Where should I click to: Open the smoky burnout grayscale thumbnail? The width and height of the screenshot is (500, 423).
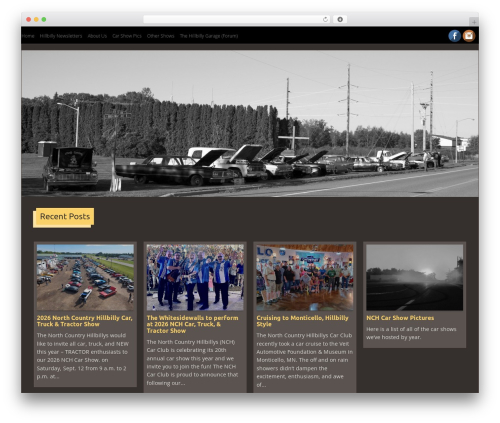point(414,277)
